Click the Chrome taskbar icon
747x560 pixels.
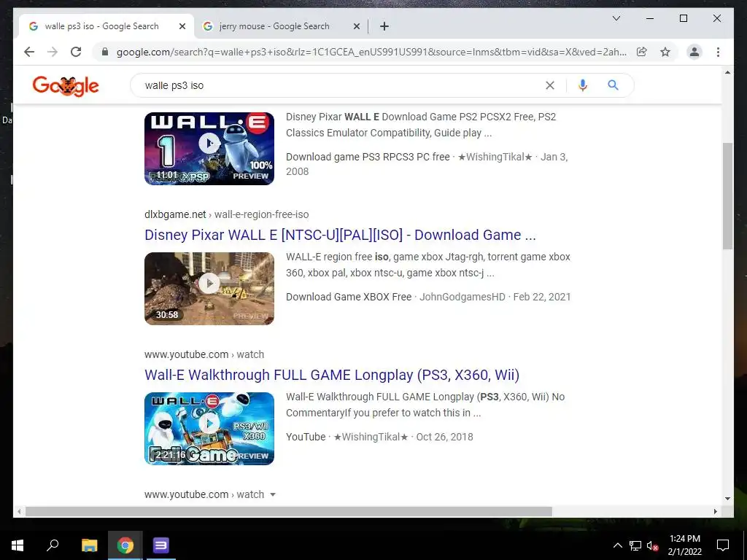[x=125, y=545]
